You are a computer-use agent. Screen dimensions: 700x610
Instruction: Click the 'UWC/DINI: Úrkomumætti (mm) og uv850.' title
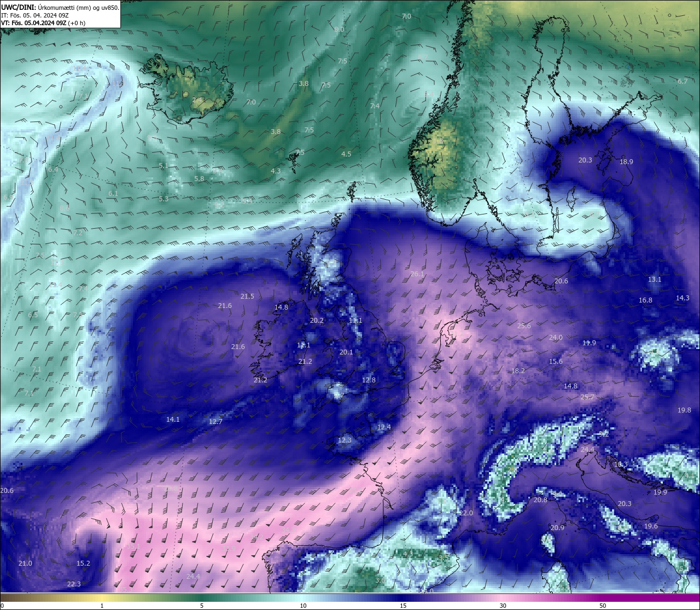click(59, 7)
